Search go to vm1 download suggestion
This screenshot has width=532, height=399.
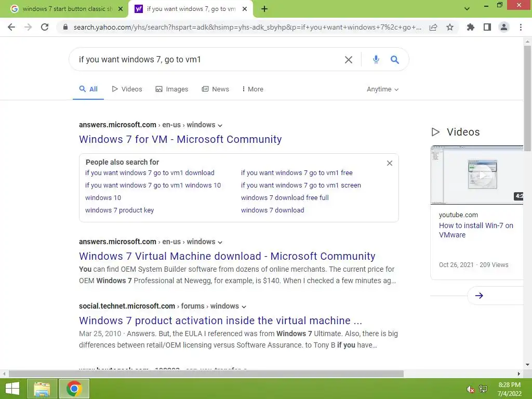150,172
